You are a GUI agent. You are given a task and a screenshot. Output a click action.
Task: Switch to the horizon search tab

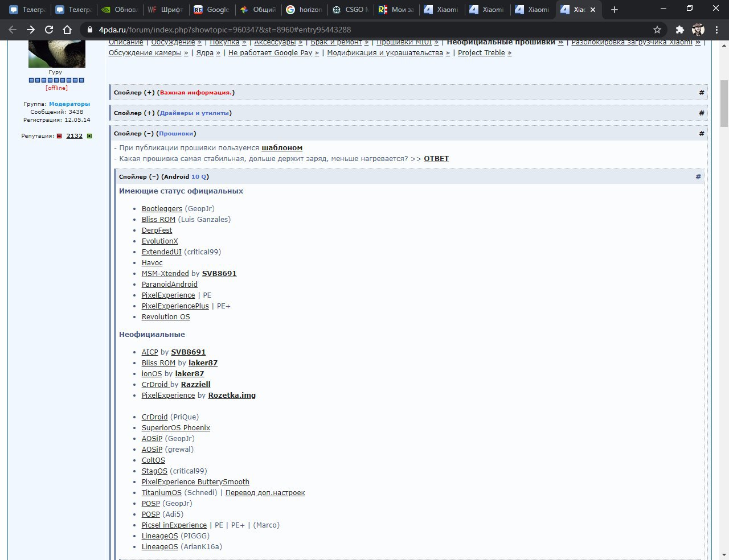tap(304, 10)
